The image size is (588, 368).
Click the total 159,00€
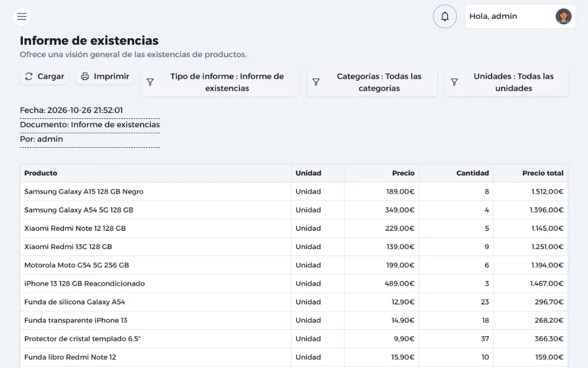(549, 357)
